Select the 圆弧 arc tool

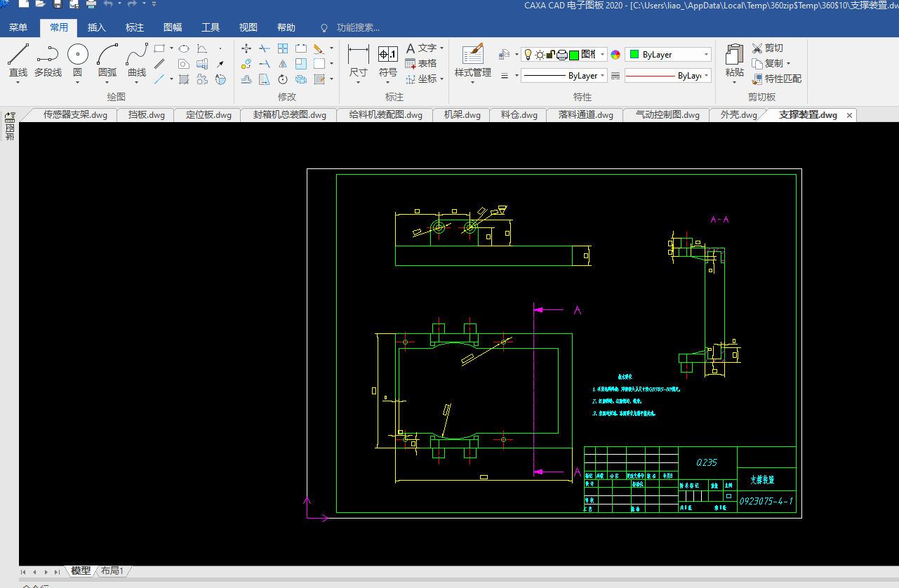click(107, 60)
